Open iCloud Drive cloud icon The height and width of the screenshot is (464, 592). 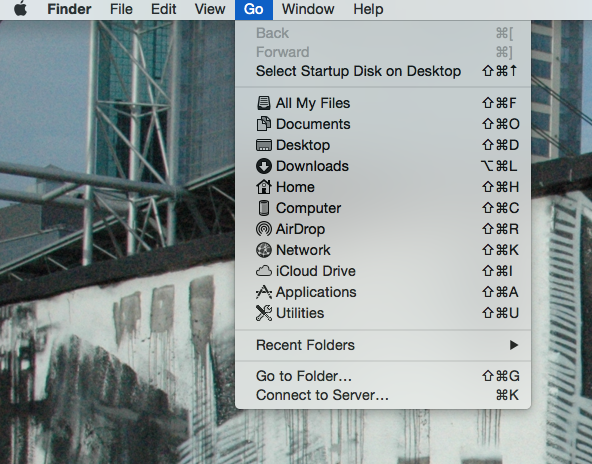pyautogui.click(x=264, y=271)
